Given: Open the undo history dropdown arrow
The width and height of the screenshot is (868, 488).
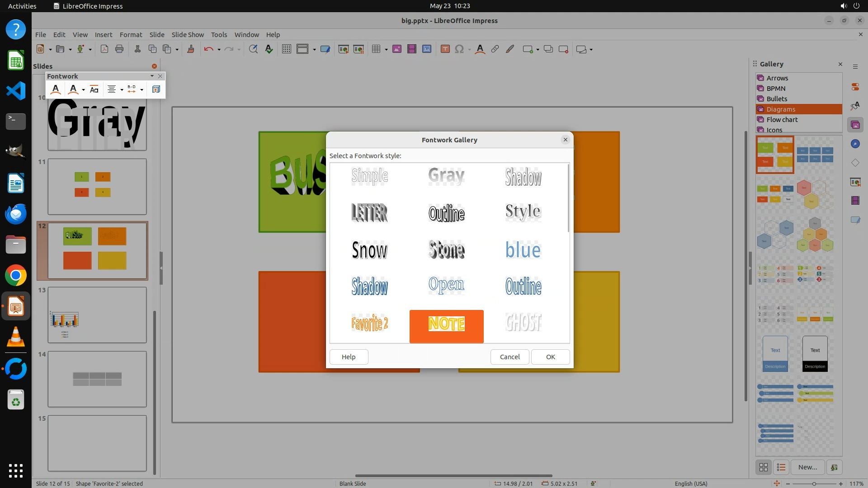Looking at the screenshot, I should [x=219, y=49].
